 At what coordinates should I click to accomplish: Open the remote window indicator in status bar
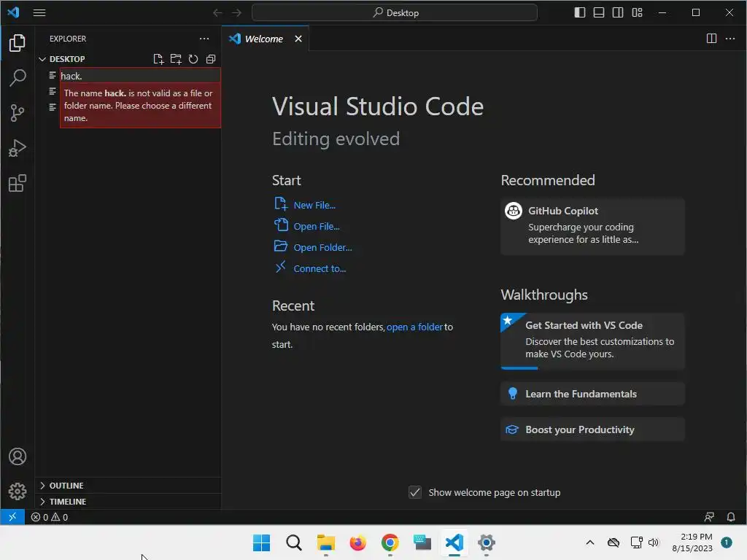12,517
